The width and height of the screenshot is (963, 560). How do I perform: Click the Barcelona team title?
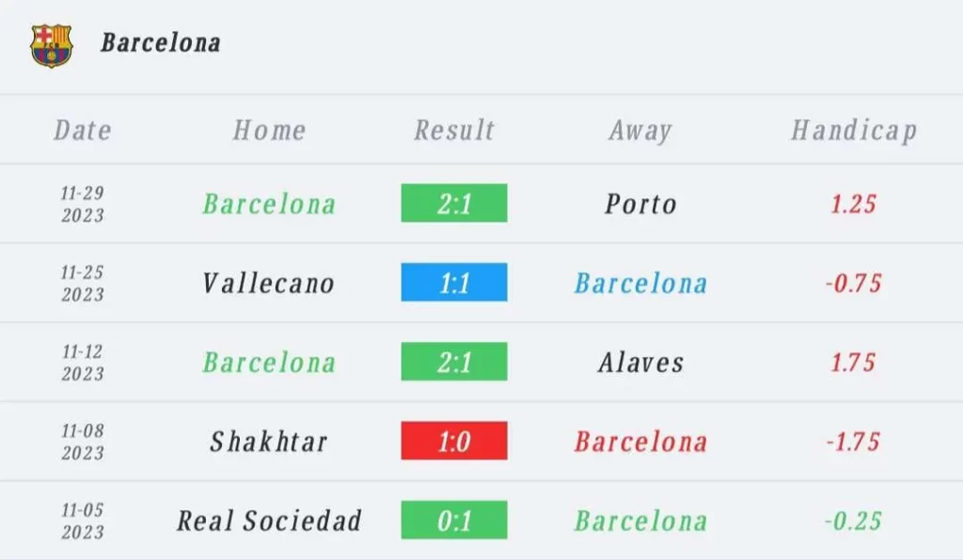[x=161, y=43]
